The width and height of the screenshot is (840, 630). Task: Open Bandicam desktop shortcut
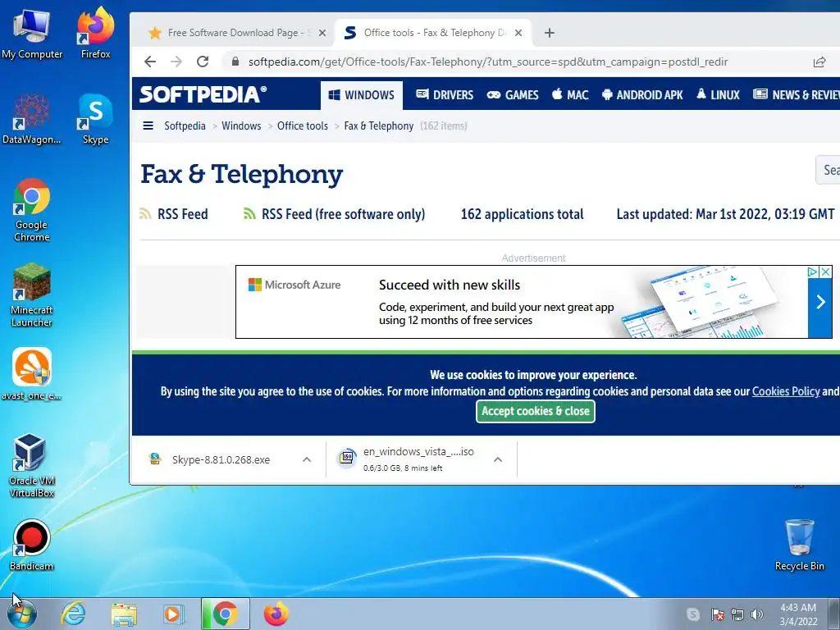(x=32, y=545)
